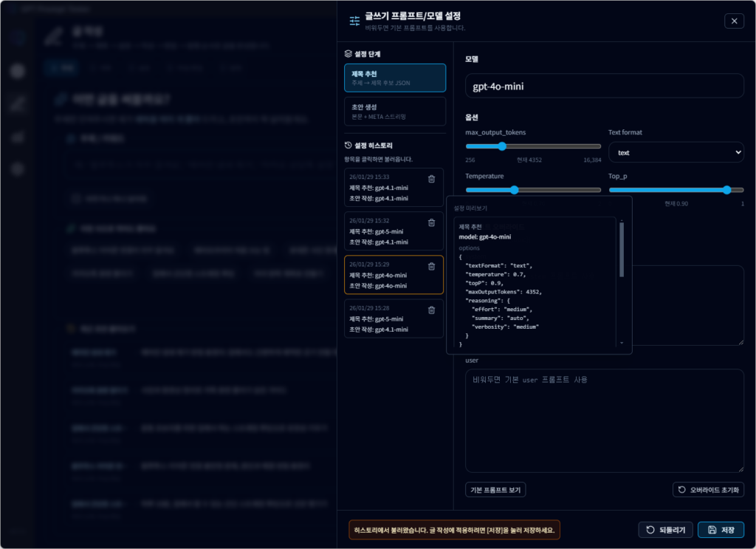The height and width of the screenshot is (549, 756).
Task: Click the user prompt text area
Action: tap(604, 420)
